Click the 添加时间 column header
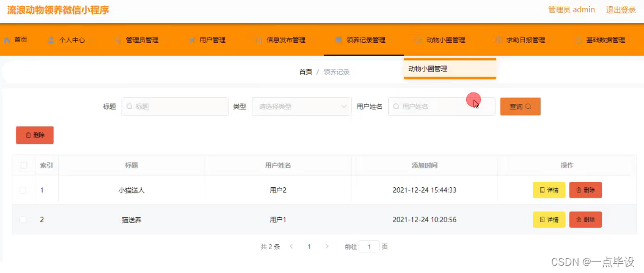 424,165
